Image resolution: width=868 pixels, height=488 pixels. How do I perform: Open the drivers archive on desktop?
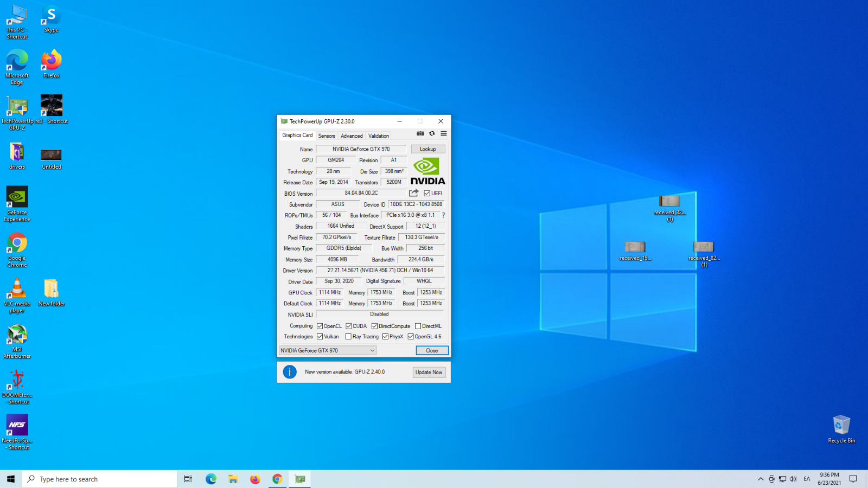point(17,156)
